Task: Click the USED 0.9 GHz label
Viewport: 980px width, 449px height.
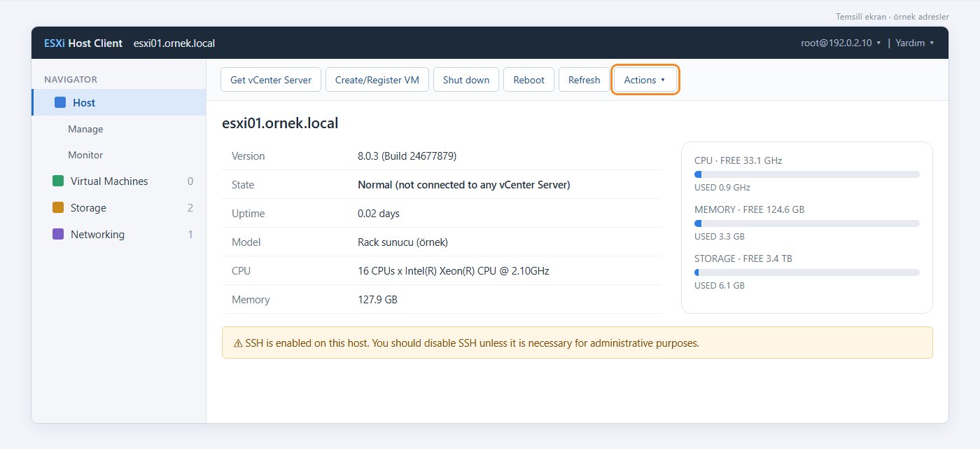Action: click(722, 187)
